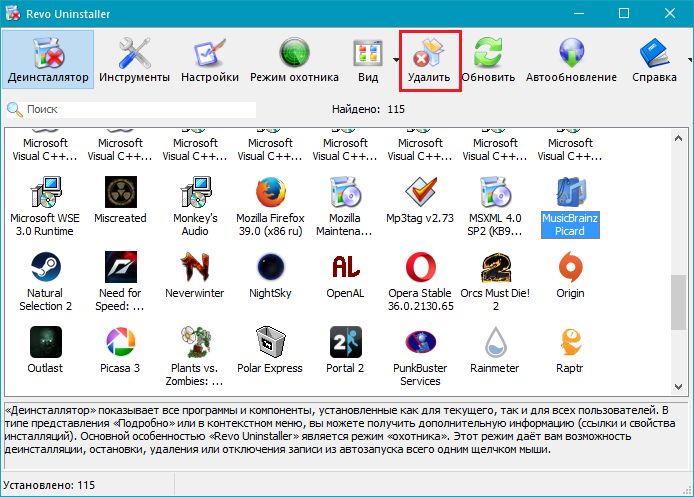
Task: Select the Opera Stable program icon
Action: pyautogui.click(x=420, y=268)
